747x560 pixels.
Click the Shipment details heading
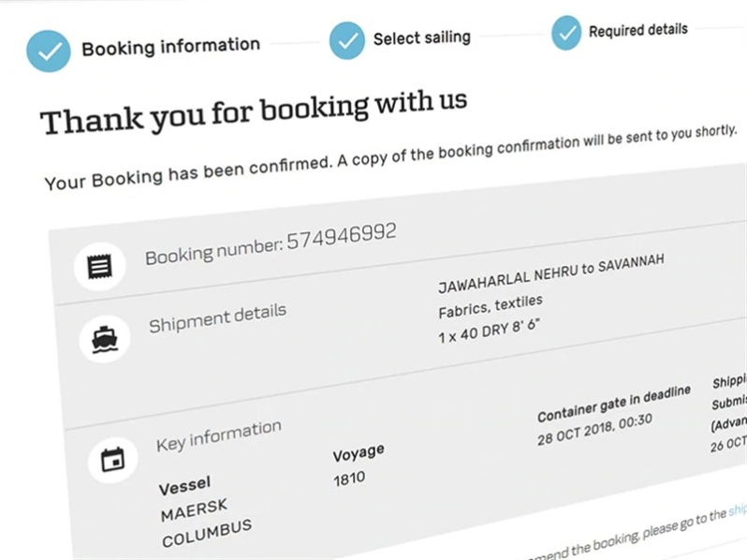point(217,317)
